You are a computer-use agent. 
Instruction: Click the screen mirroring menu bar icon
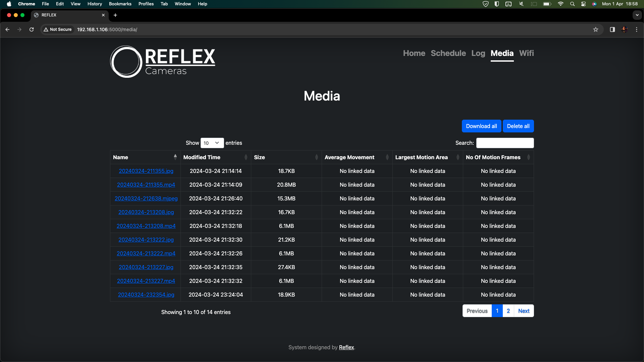508,4
